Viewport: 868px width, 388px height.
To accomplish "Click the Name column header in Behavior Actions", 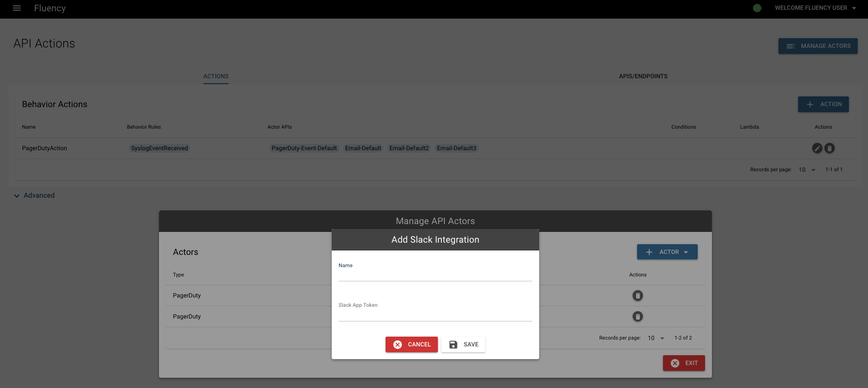I will coord(29,127).
